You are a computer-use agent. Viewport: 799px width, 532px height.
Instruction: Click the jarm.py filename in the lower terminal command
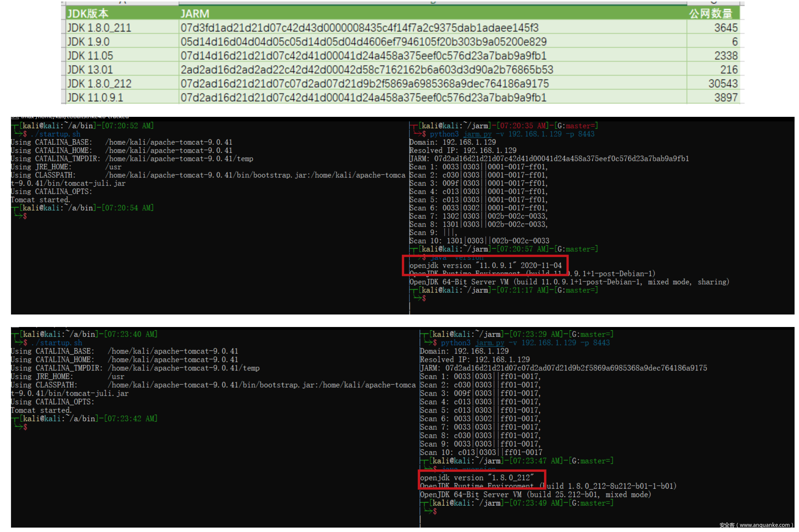click(x=490, y=343)
